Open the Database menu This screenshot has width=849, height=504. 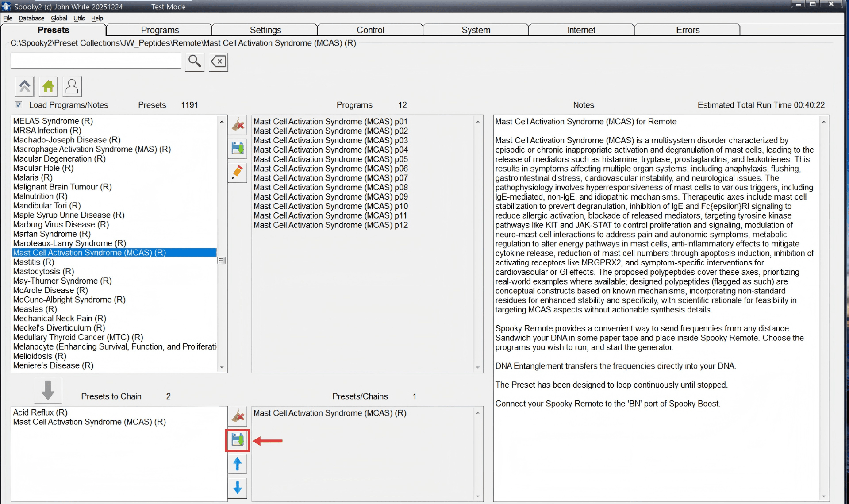coord(31,18)
